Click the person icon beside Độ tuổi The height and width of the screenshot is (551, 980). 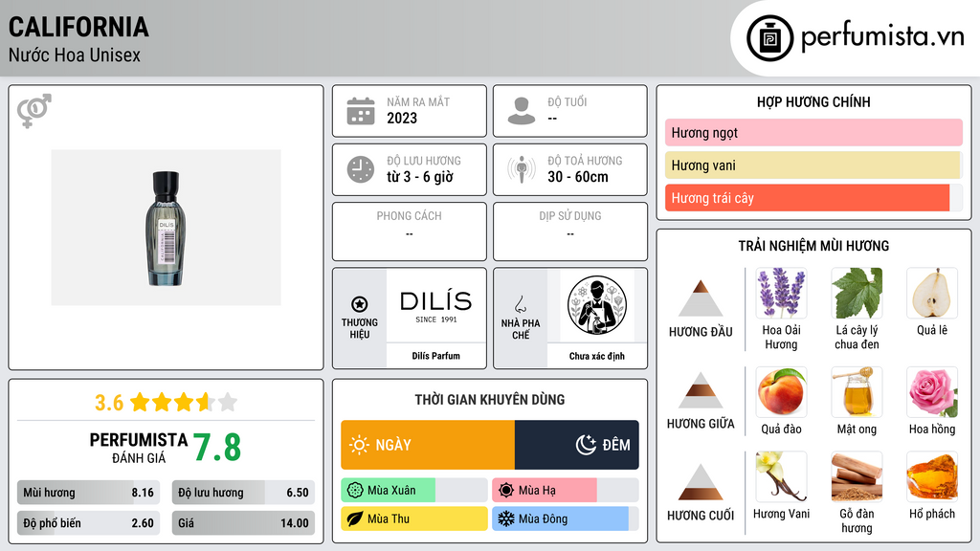click(522, 111)
